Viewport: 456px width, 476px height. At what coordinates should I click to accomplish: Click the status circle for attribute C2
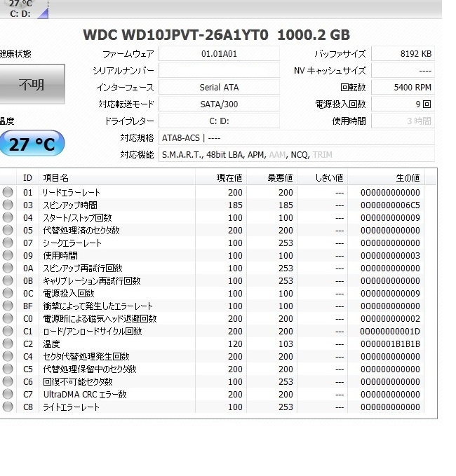point(8,344)
